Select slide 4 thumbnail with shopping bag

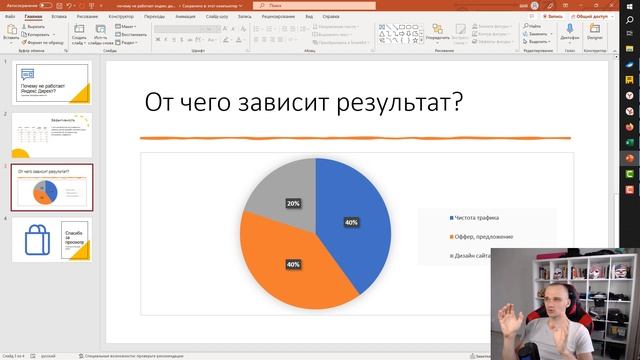pyautogui.click(x=52, y=239)
